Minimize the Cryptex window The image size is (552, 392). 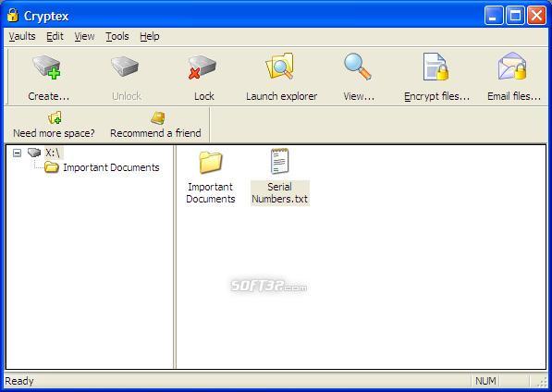click(493, 16)
